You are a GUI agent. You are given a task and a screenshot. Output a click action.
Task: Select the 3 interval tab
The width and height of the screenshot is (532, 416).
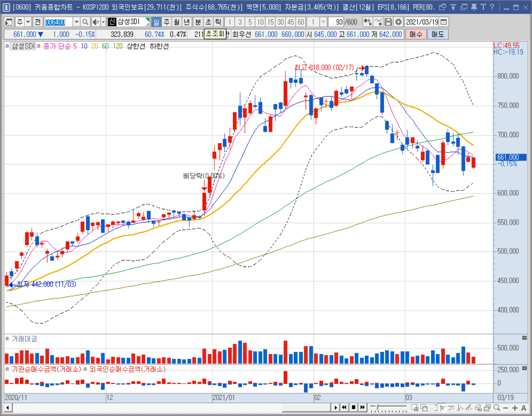[x=240, y=22]
